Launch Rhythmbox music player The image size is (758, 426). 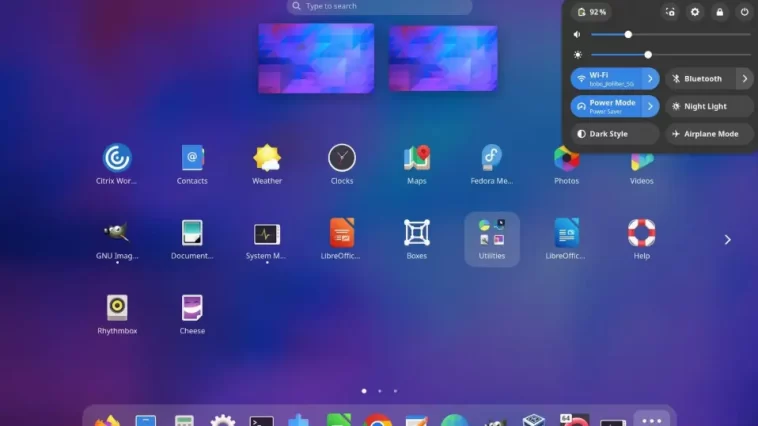tap(117, 314)
